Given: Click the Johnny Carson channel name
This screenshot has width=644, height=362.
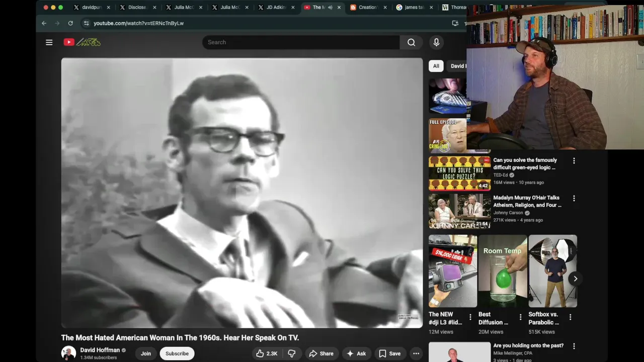Looking at the screenshot, I should click(x=508, y=213).
